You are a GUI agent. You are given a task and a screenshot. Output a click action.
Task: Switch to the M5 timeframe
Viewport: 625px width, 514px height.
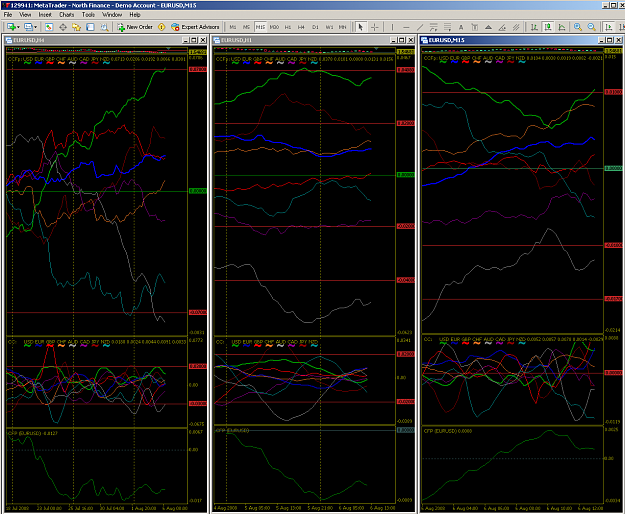coord(246,27)
